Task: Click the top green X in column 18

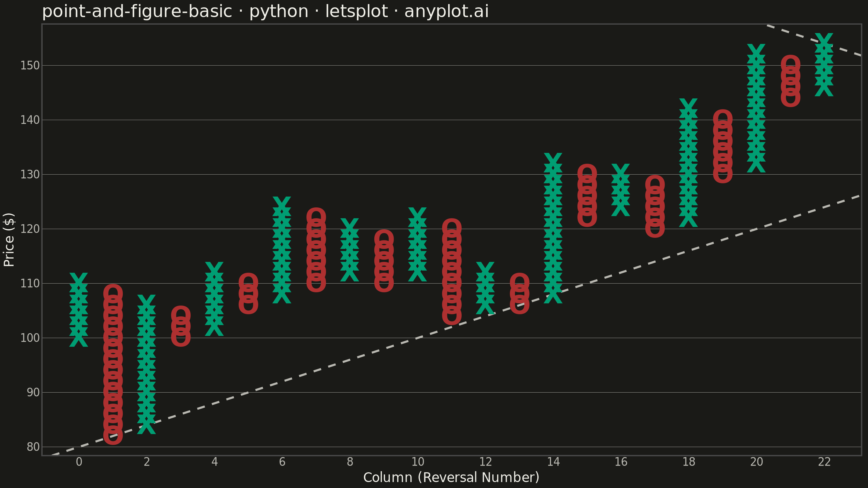Action: [x=688, y=108]
